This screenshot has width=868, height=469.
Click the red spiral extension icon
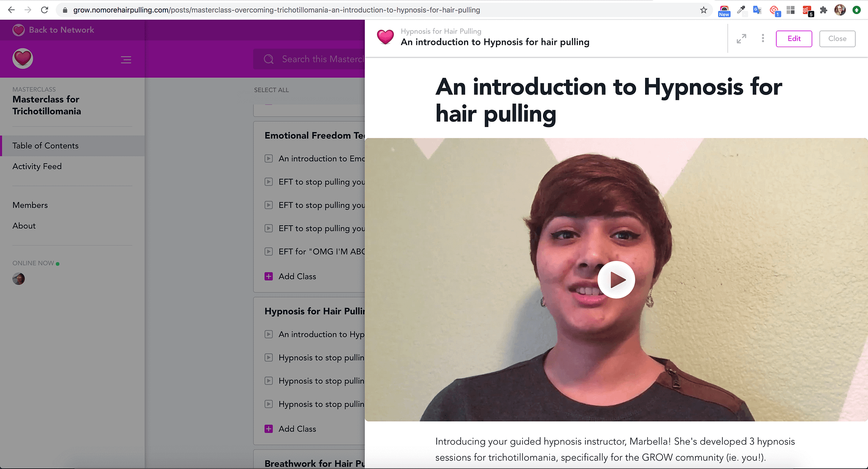click(x=774, y=11)
